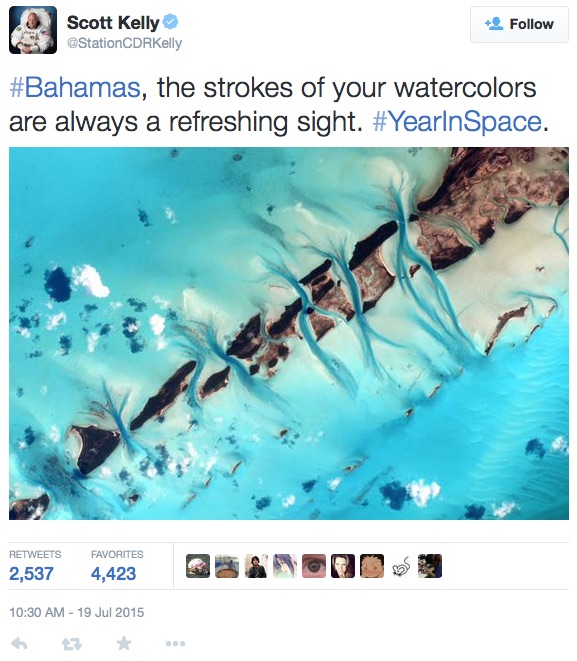Click the first retweeter avatar thumbnail
The width and height of the screenshot is (577, 661).
tap(198, 566)
